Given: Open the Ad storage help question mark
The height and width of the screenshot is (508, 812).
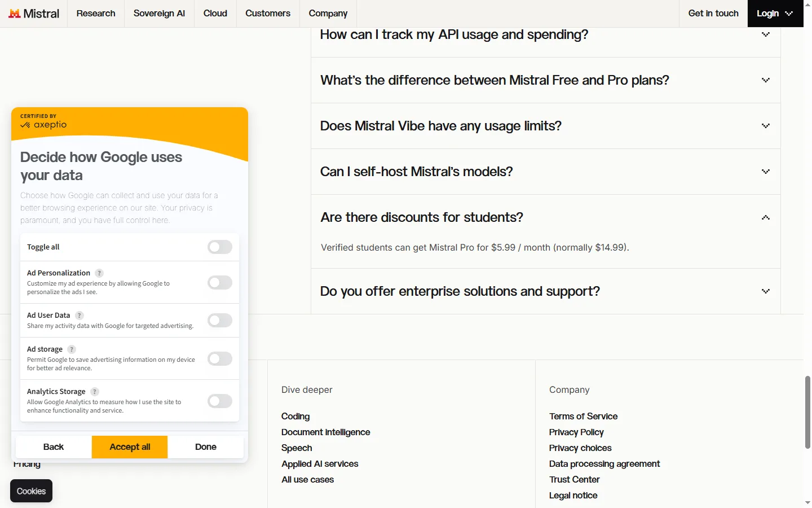Looking at the screenshot, I should [x=72, y=349].
